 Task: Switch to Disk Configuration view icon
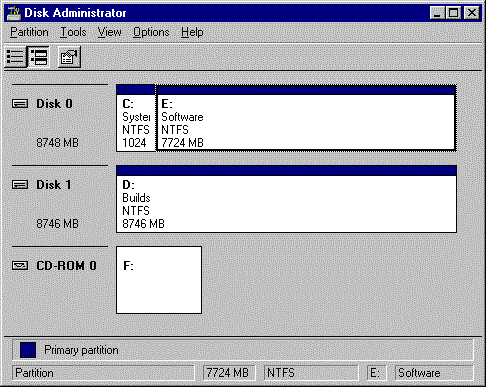coord(39,57)
